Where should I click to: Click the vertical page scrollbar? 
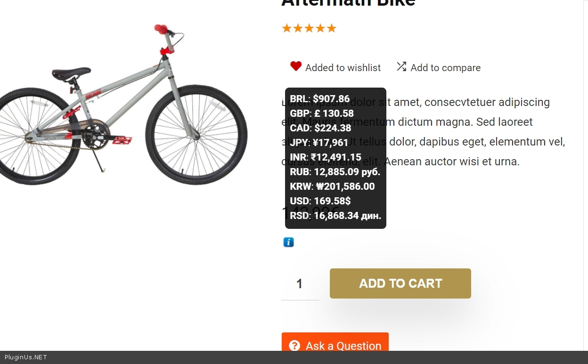586,141
